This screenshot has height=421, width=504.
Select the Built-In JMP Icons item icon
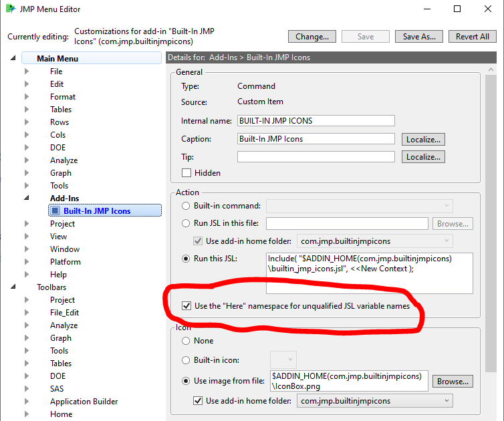[55, 210]
